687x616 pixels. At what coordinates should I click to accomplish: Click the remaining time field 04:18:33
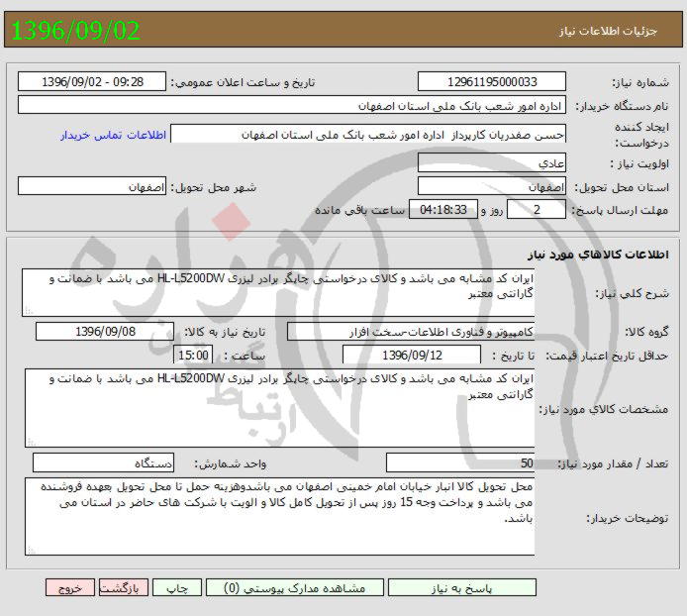(442, 210)
